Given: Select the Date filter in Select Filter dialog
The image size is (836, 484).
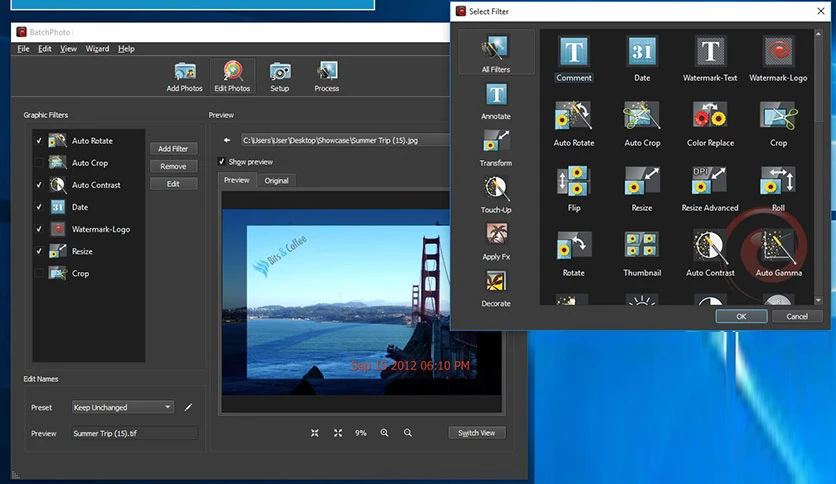Looking at the screenshot, I should (x=642, y=59).
